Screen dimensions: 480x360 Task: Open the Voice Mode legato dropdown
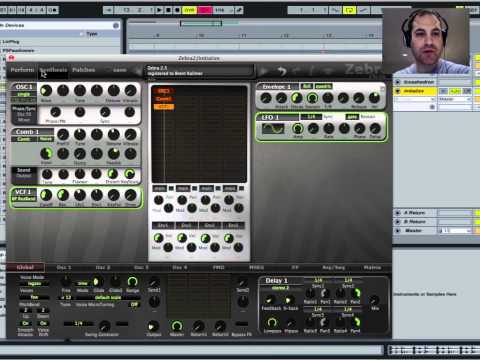tap(34, 284)
